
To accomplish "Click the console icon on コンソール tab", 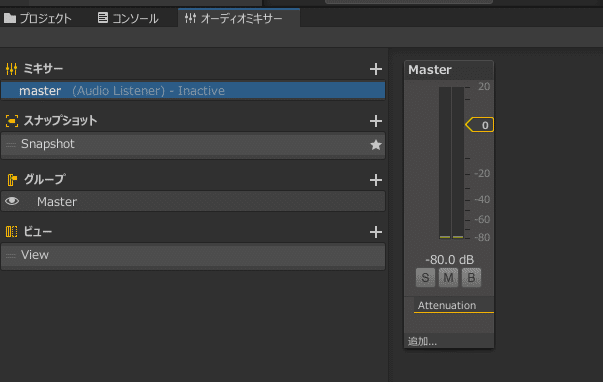I will pos(103,18).
